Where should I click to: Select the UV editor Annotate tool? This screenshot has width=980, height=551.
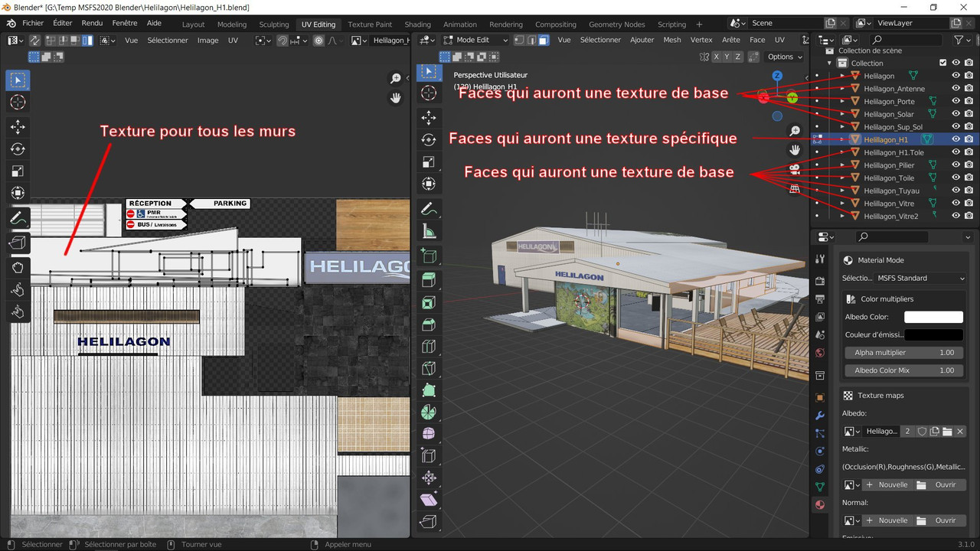(x=18, y=218)
